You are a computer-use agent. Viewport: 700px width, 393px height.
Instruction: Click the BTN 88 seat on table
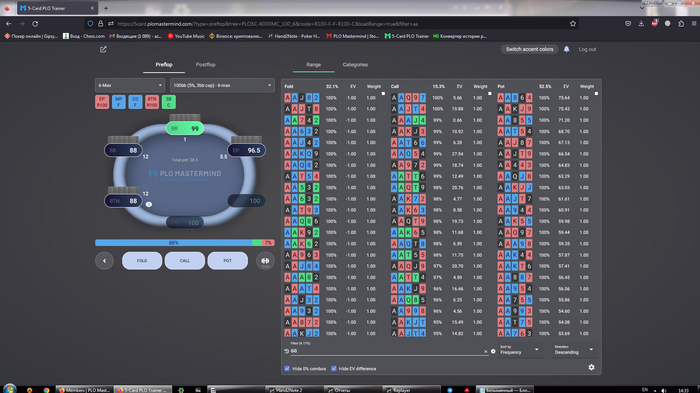pos(123,201)
